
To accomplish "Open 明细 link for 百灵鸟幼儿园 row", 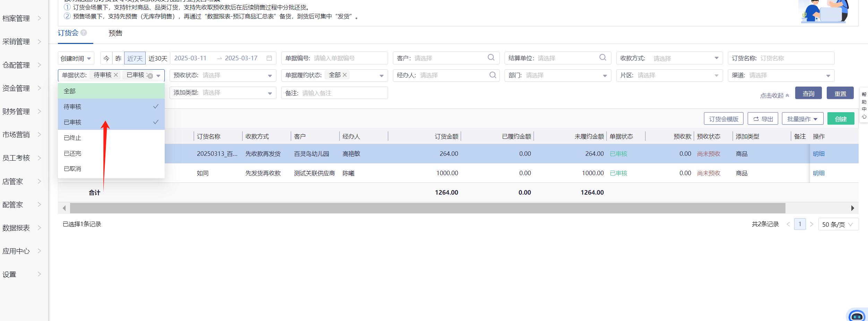I will [x=818, y=154].
